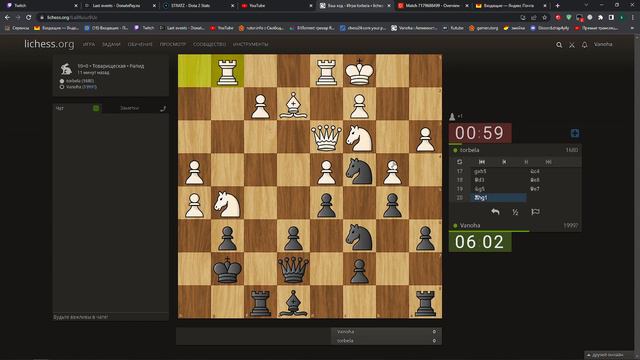
Task: Switch to the STRATZ Dota 2 Stats tab
Action: point(198,6)
